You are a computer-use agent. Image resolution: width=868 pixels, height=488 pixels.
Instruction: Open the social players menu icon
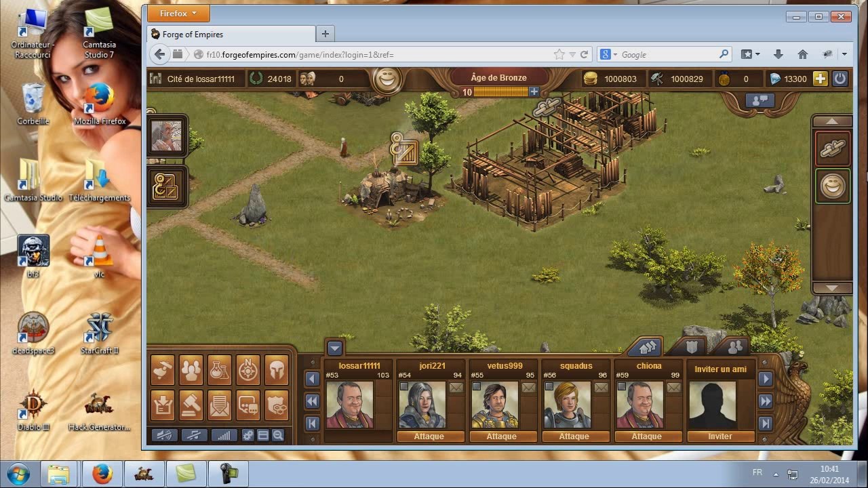(191, 369)
